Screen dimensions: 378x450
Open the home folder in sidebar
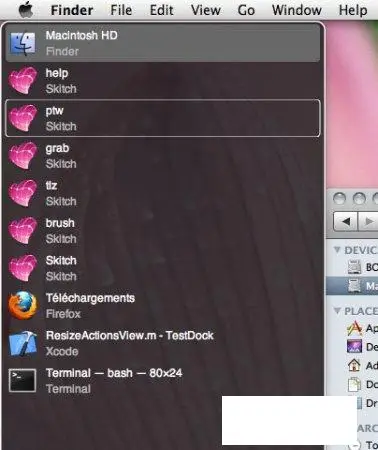(x=362, y=366)
